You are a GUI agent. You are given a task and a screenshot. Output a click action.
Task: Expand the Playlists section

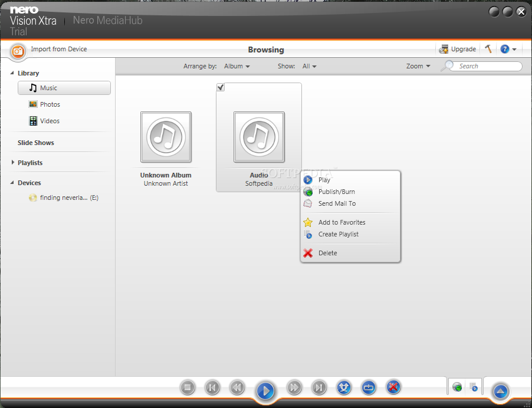[12, 163]
